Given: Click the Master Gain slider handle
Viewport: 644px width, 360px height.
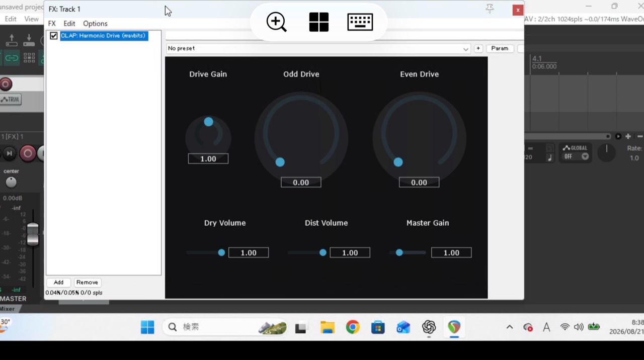Looking at the screenshot, I should tap(399, 252).
